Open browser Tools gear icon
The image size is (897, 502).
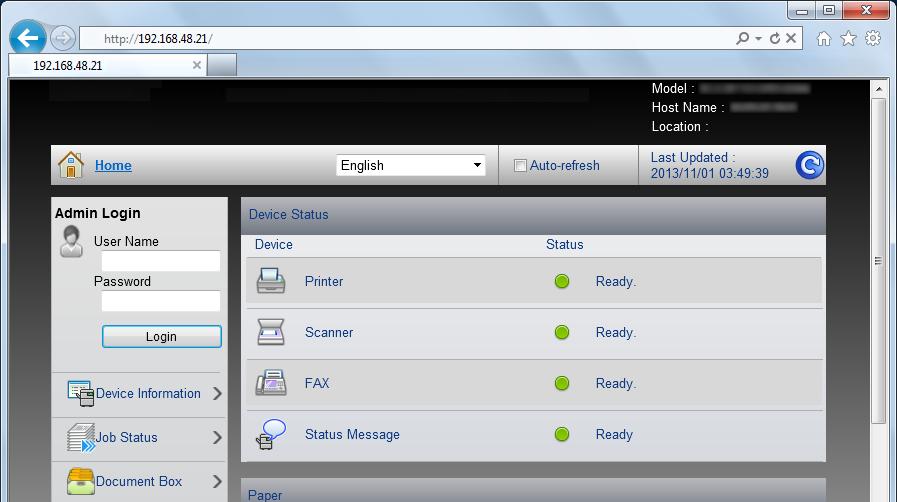pos(873,38)
